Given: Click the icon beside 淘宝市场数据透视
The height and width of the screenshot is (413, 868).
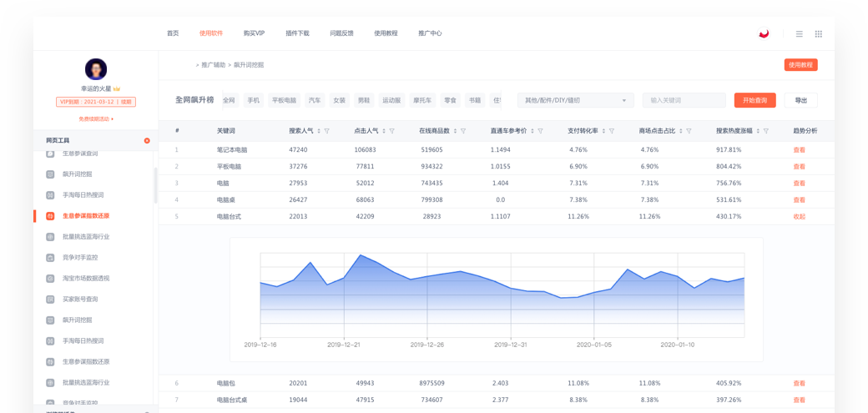Looking at the screenshot, I should pyautogui.click(x=51, y=279).
